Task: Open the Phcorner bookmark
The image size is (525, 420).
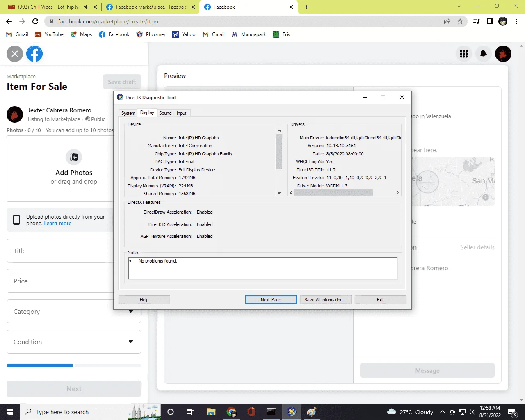Action: click(151, 34)
